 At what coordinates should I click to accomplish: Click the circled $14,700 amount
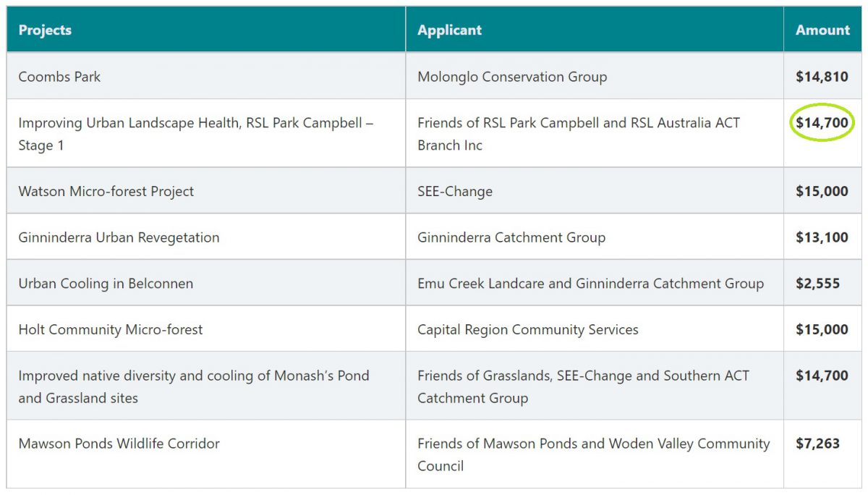822,123
